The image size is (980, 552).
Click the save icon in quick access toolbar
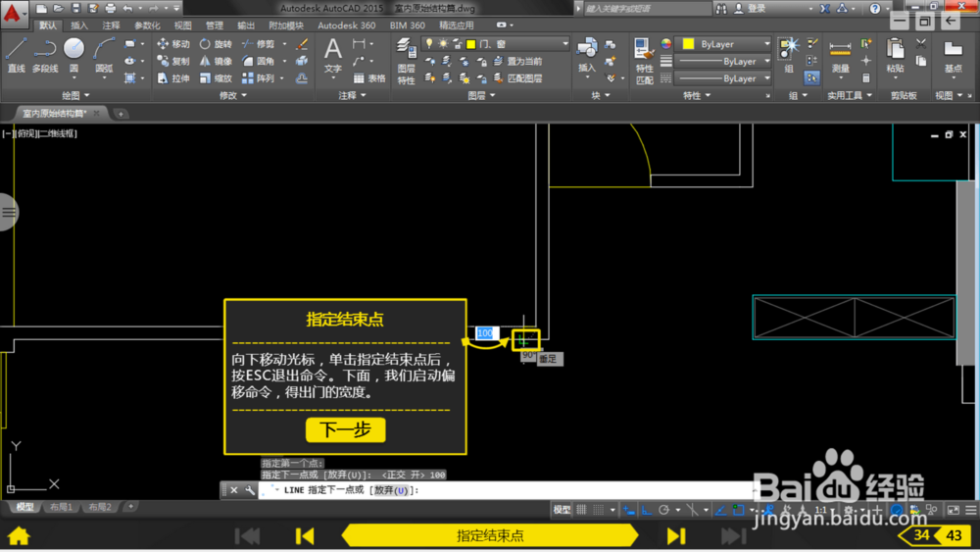tap(75, 8)
